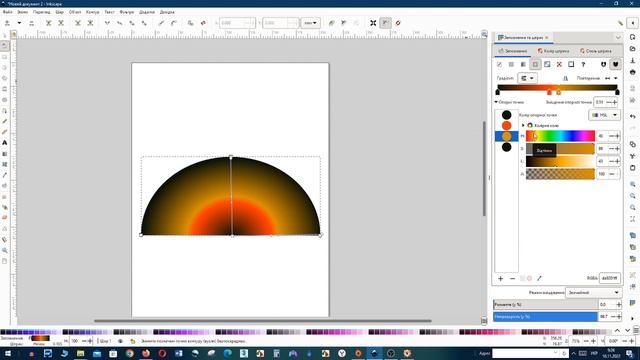Screen dimensions: 640x360
Task: Add a gradient stop with plus button
Action: (x=501, y=278)
